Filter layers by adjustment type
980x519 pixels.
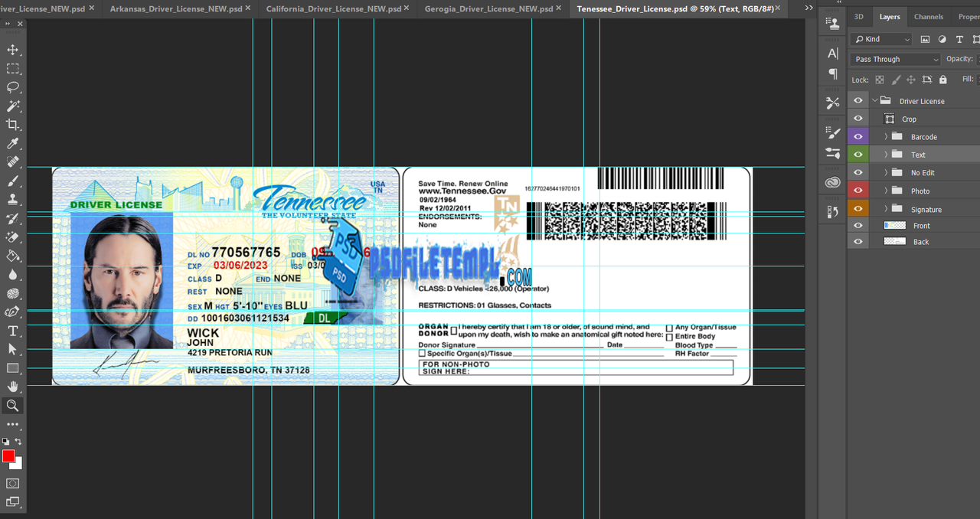pos(942,39)
